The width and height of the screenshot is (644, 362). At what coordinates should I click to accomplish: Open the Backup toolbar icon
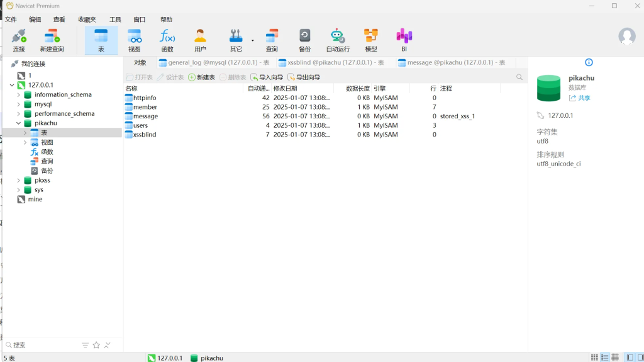click(x=305, y=40)
